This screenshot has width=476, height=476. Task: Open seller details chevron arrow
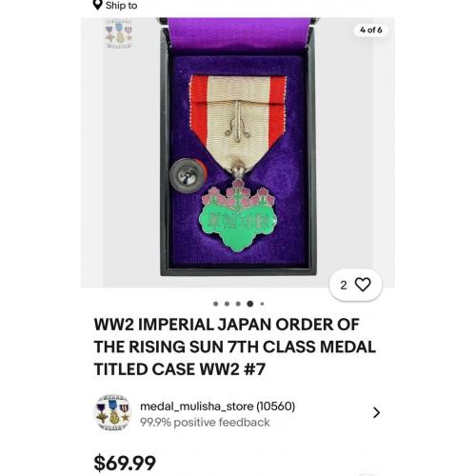click(x=376, y=412)
